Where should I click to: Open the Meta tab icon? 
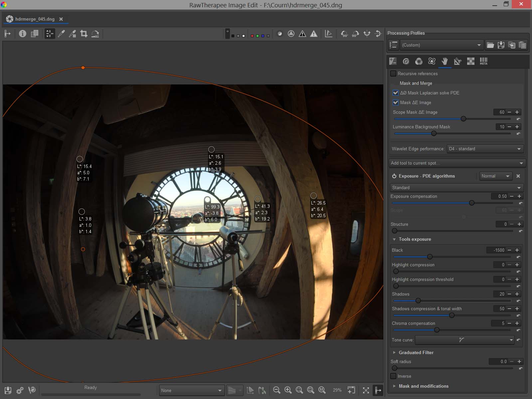483,61
